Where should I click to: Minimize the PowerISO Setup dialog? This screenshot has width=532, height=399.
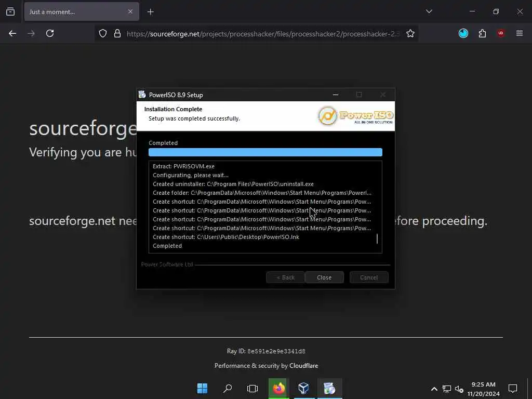pos(336,95)
